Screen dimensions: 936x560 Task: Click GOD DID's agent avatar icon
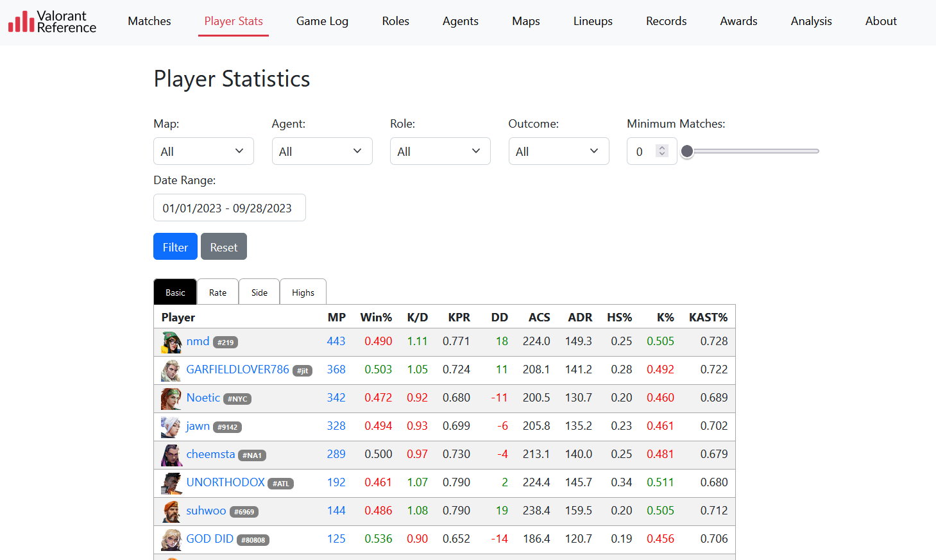point(171,540)
